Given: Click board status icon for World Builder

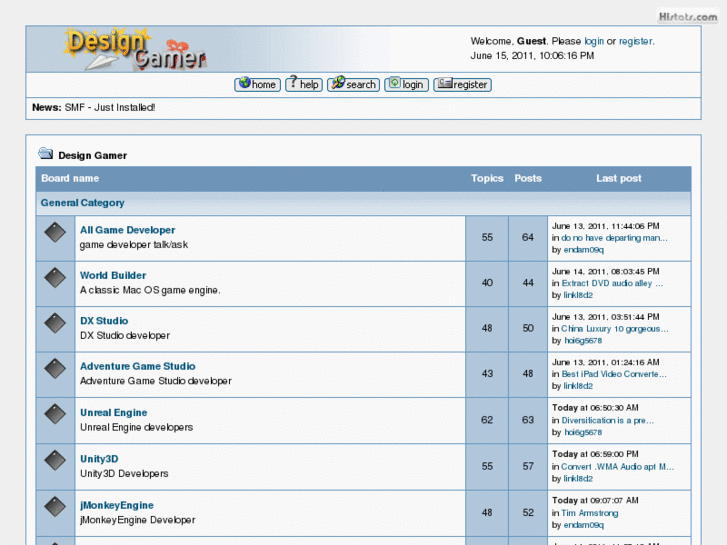Looking at the screenshot, I should [x=55, y=277].
